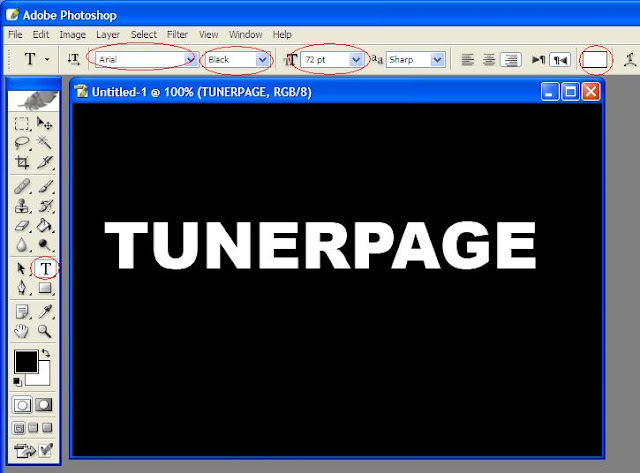The width and height of the screenshot is (640, 473).
Task: Click the Adobe feather logo in toolbox
Action: pyautogui.click(x=34, y=101)
